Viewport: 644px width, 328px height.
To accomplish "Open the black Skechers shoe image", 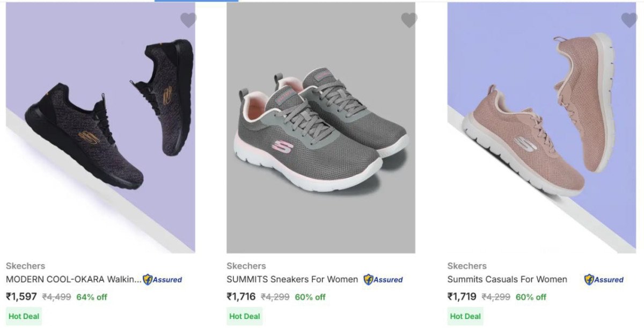I will point(100,127).
